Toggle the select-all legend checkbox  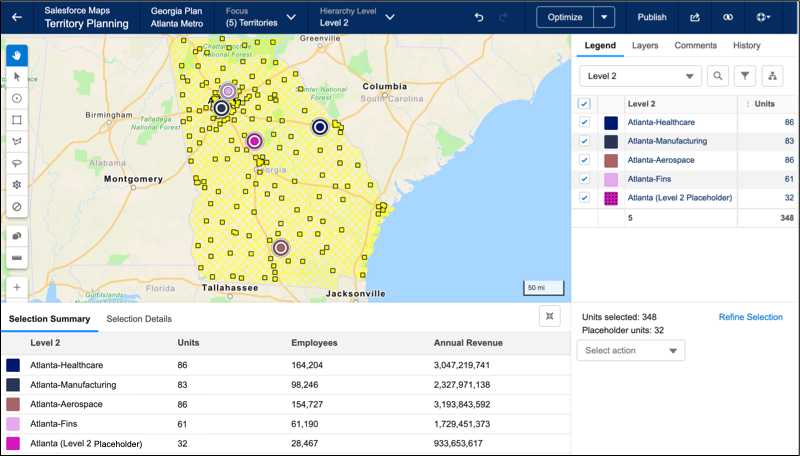pyautogui.click(x=584, y=104)
